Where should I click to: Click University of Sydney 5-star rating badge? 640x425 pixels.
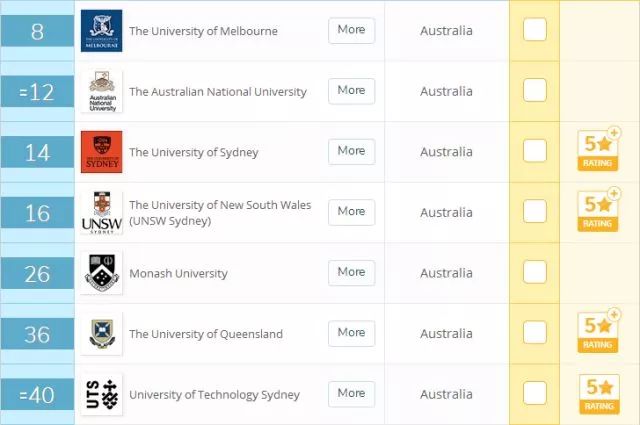coord(597,152)
